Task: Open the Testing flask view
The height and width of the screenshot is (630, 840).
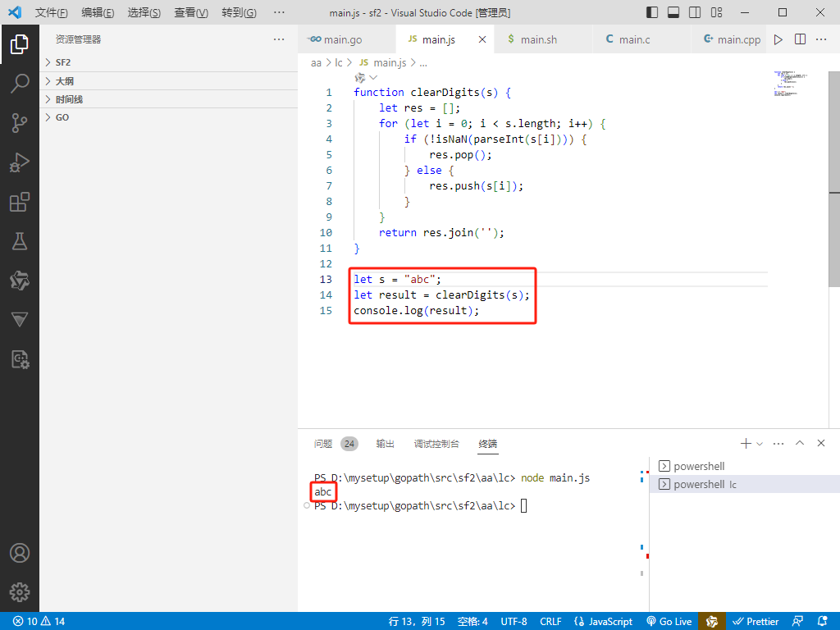Action: pyautogui.click(x=20, y=242)
